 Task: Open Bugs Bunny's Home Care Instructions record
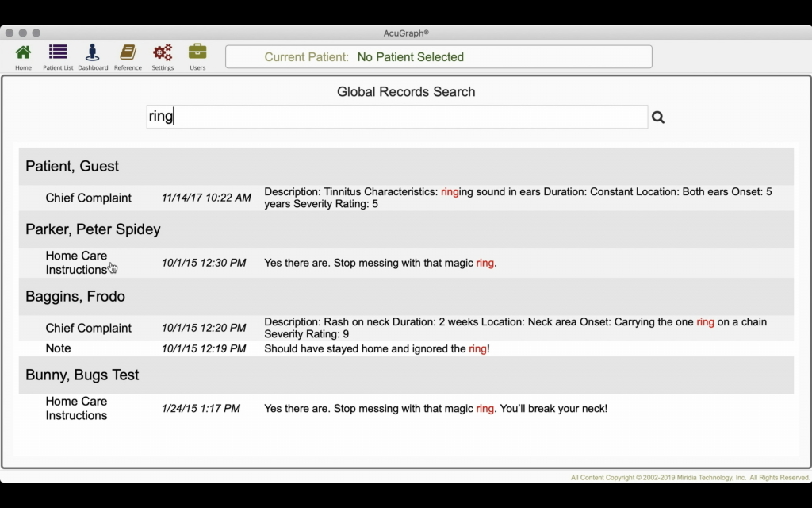(406, 409)
